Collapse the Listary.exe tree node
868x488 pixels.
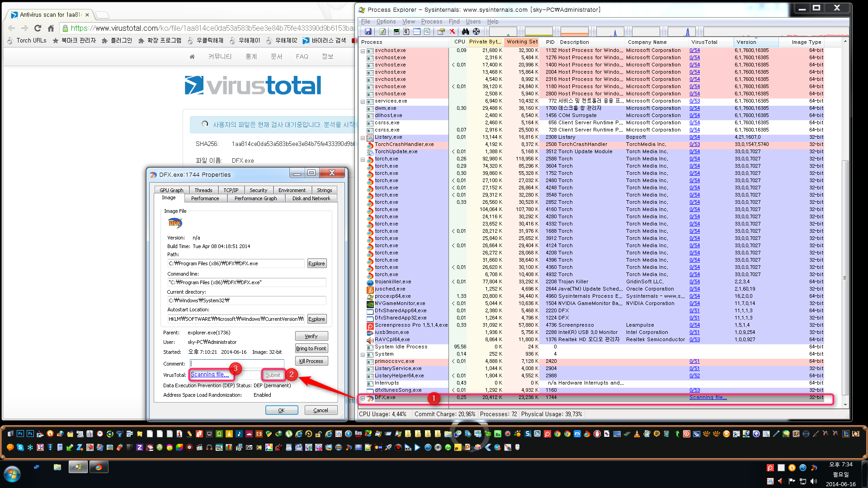click(x=363, y=138)
